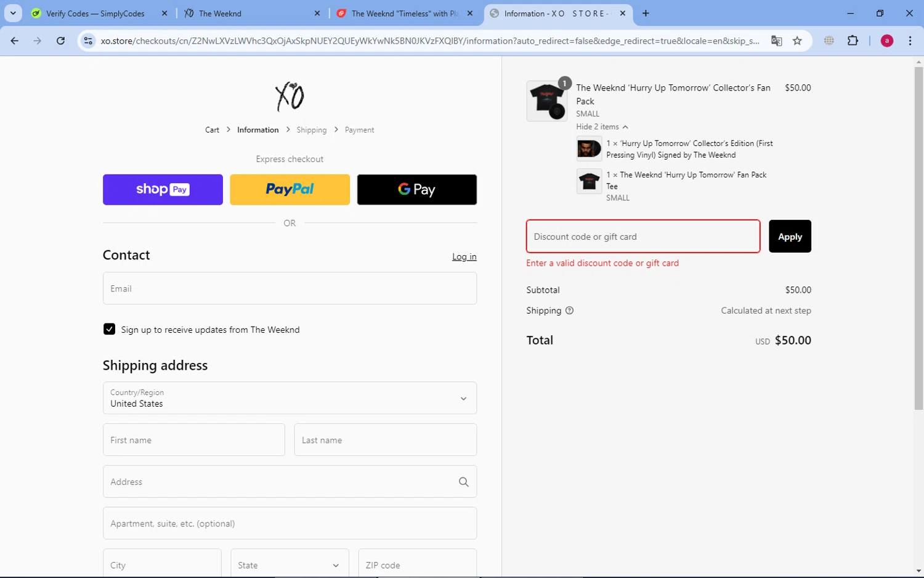Click the Shipping breadcrumb step

pos(311,130)
